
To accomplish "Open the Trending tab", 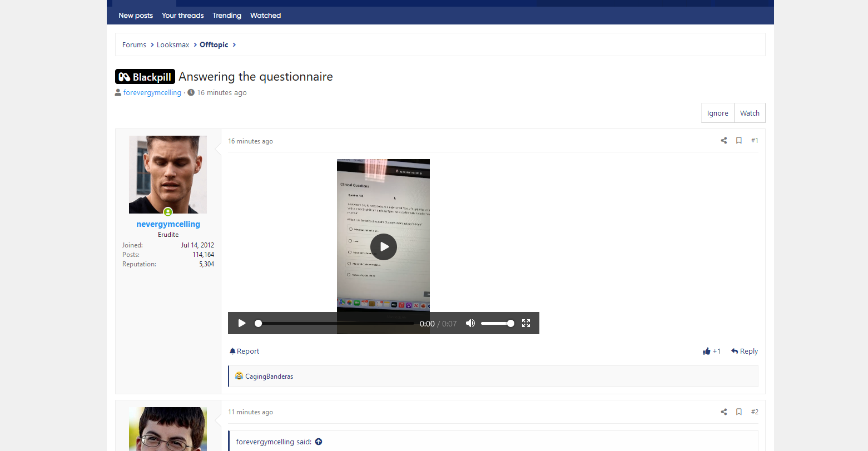I will 227,16.
